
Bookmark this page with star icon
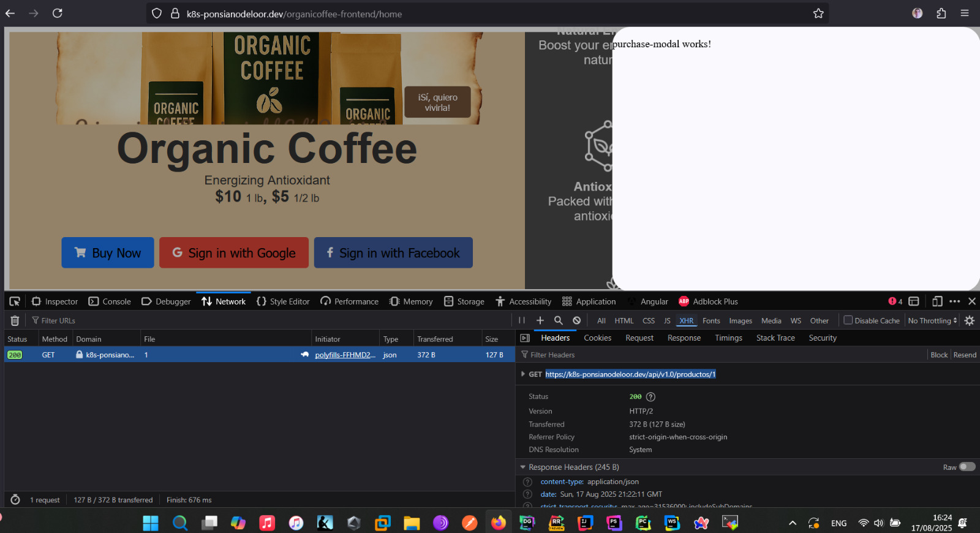click(x=818, y=13)
